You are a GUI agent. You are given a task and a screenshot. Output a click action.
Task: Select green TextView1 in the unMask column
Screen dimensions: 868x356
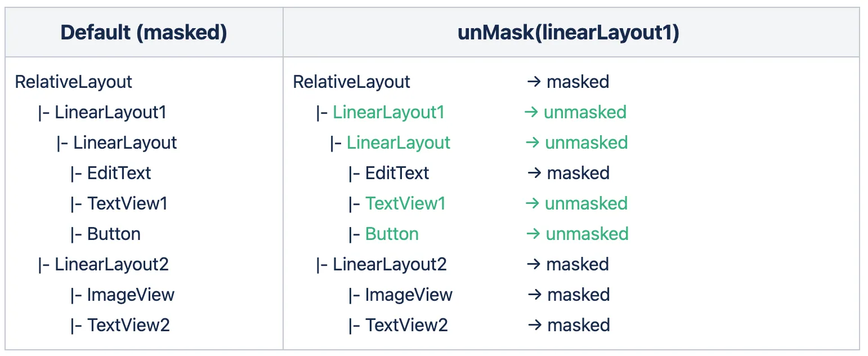[405, 204]
